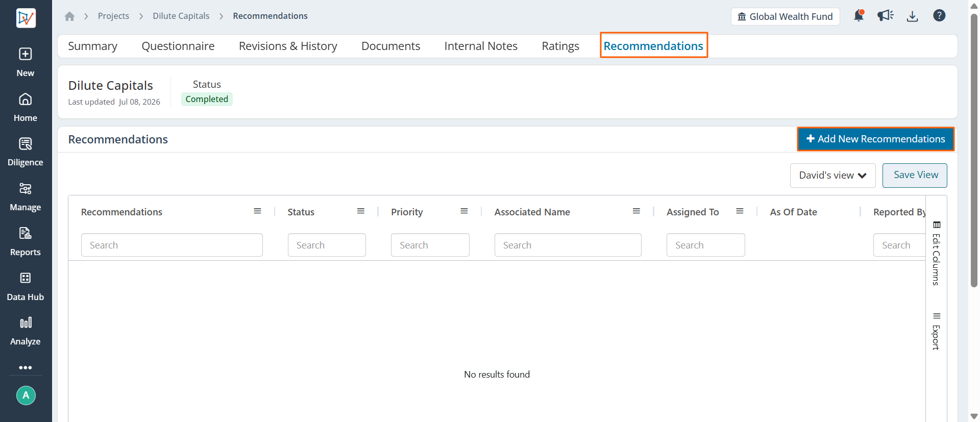Open Global Wealth Fund selector
The width and height of the screenshot is (980, 422).
786,17
